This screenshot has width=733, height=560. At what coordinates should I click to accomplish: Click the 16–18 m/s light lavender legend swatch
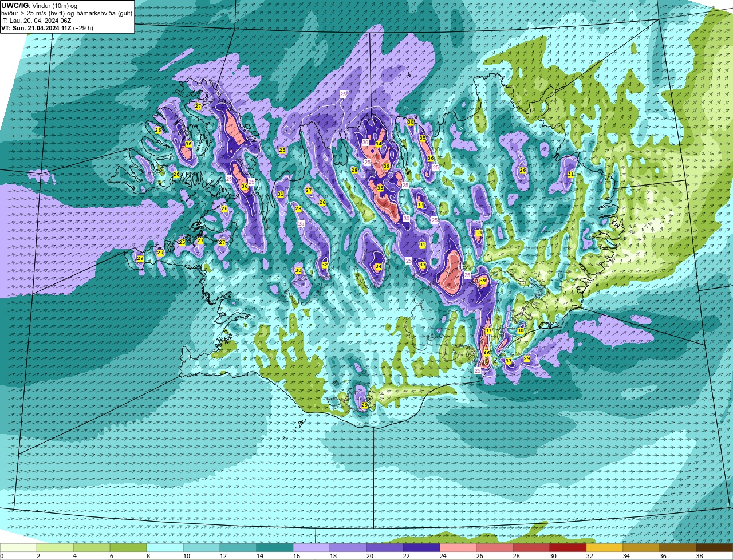coord(312,547)
